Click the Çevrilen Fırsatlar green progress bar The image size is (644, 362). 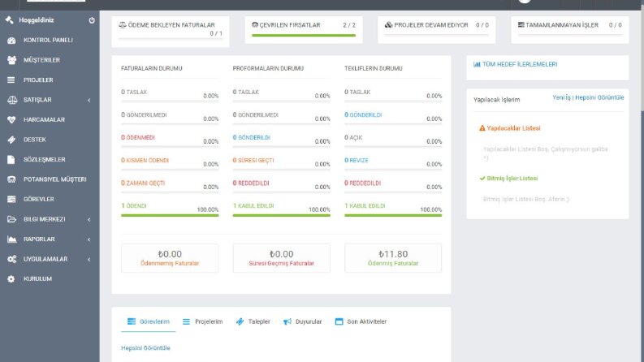[x=304, y=35]
